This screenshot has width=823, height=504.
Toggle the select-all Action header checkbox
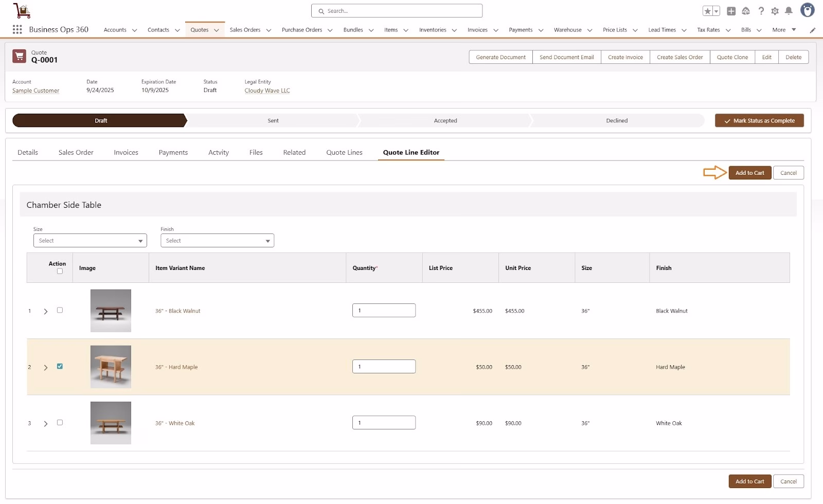pos(60,272)
